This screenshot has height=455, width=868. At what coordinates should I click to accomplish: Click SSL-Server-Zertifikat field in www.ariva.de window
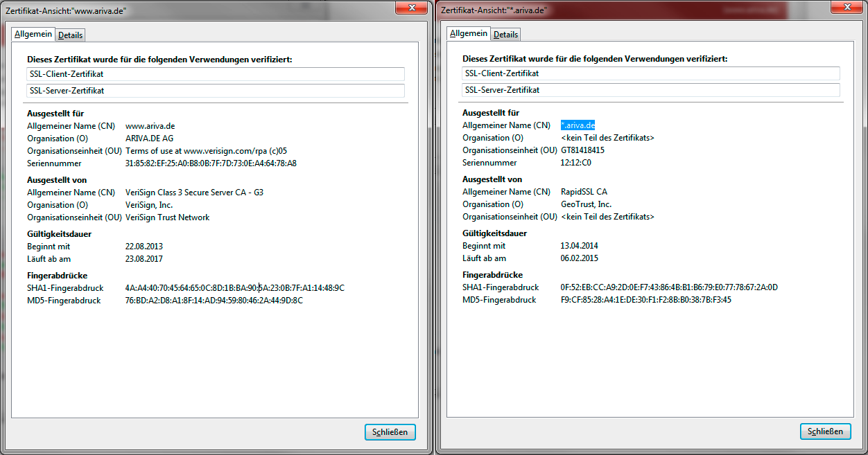pos(216,91)
